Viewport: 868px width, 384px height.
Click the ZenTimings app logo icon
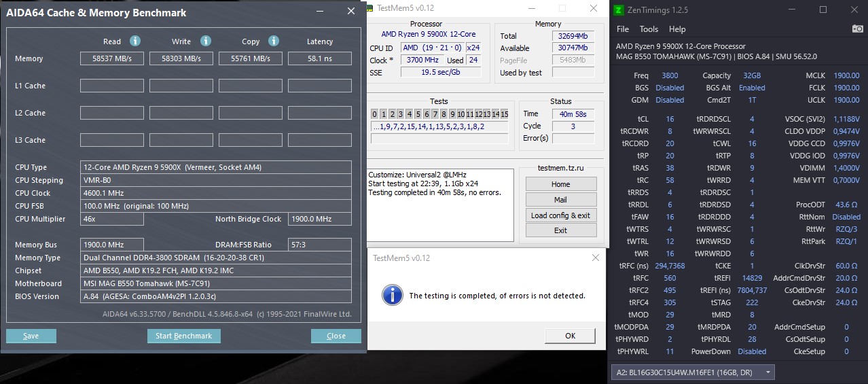(x=618, y=10)
